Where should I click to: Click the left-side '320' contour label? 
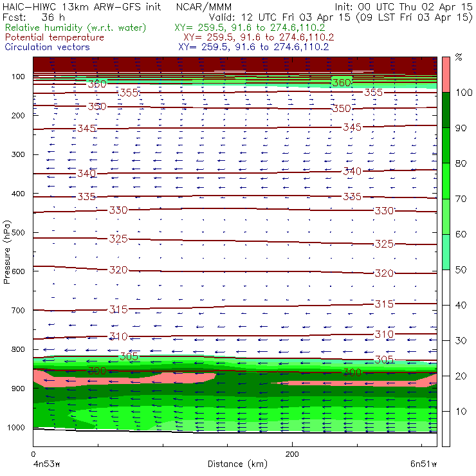point(118,270)
